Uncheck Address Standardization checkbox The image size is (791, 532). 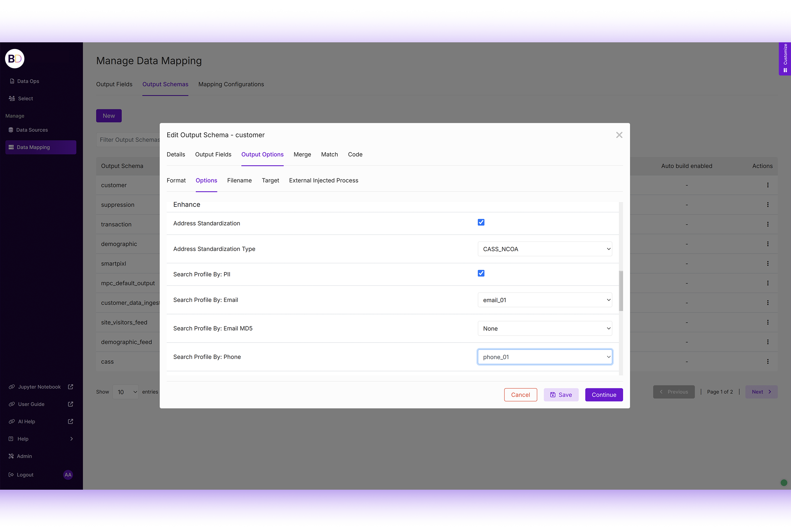pos(481,223)
